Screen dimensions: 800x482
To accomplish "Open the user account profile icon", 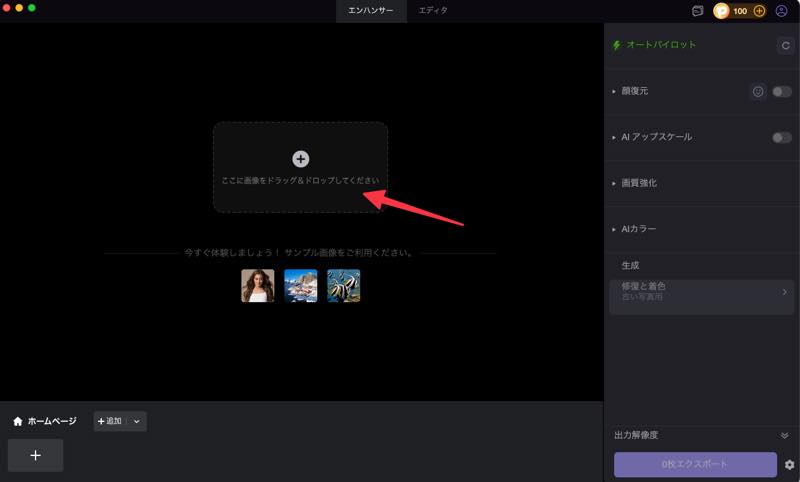I will pos(782,11).
